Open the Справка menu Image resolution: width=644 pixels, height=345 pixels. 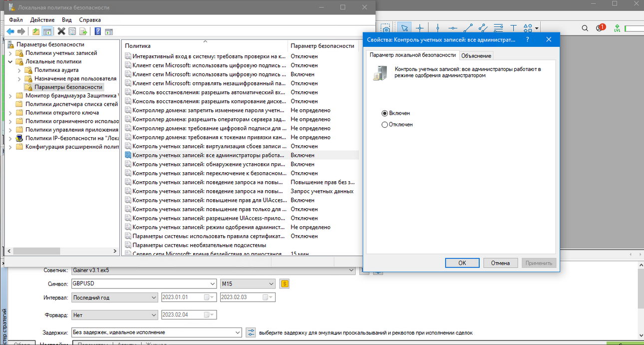pos(90,19)
